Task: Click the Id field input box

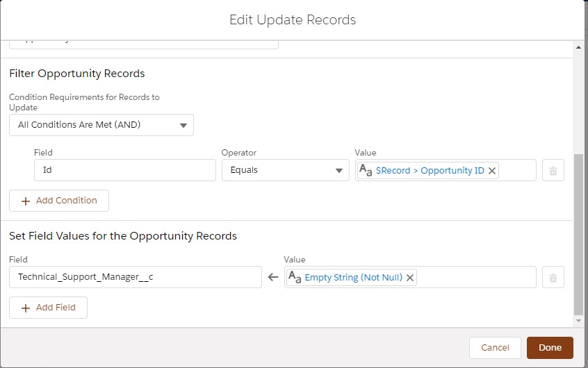Action: pyautogui.click(x=125, y=171)
